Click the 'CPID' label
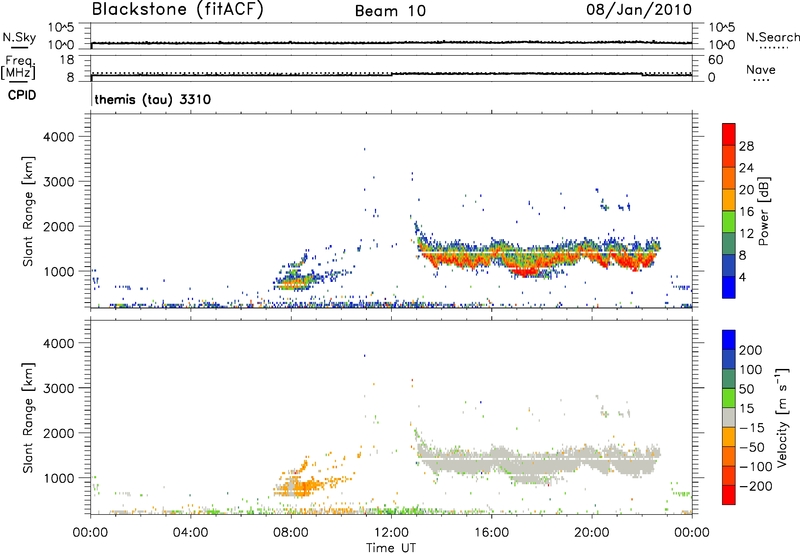The height and width of the screenshot is (554, 800). pyautogui.click(x=22, y=95)
